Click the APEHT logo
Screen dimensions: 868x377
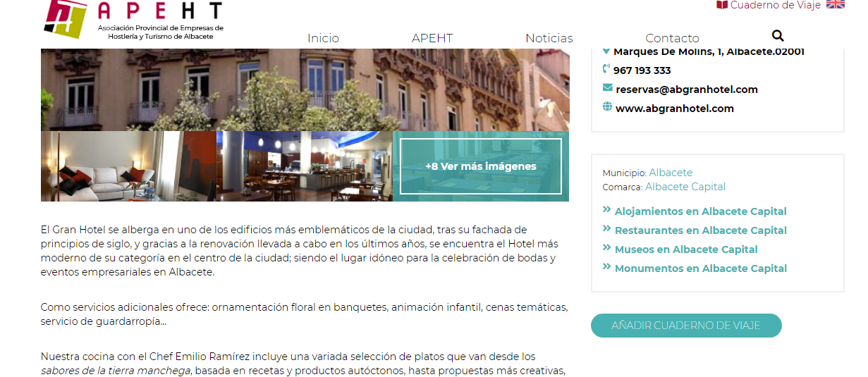coord(133,20)
